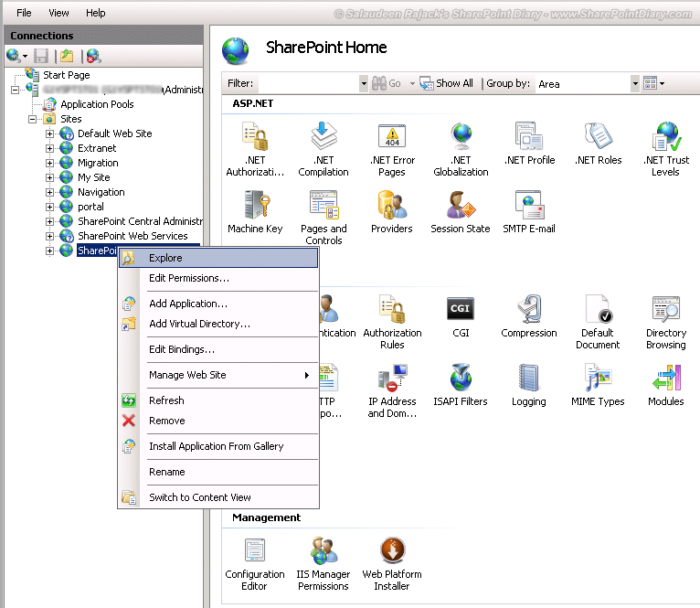The image size is (700, 608).
Task: Open Session State feature
Action: (x=461, y=212)
